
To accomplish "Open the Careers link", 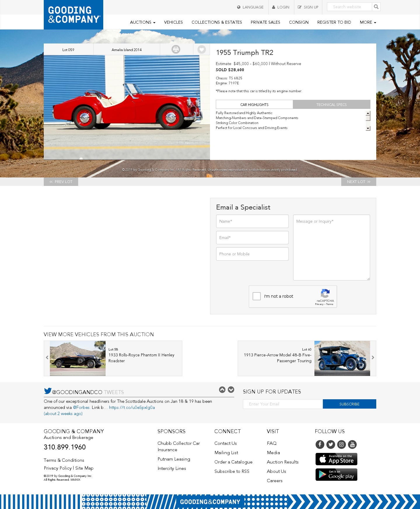I will click(275, 481).
